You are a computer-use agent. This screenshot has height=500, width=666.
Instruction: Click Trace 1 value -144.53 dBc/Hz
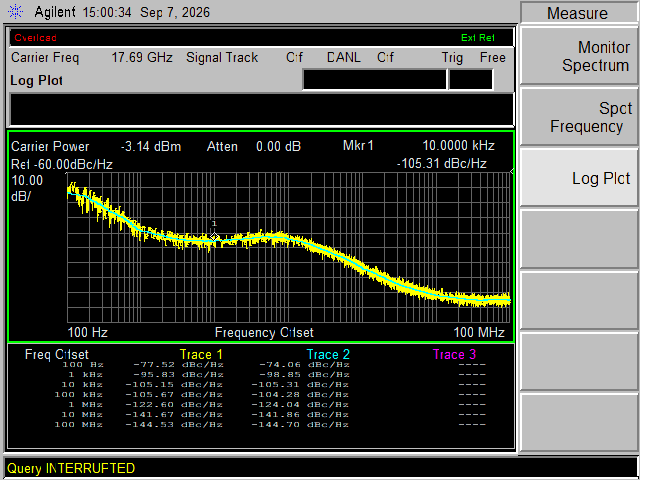tap(174, 424)
